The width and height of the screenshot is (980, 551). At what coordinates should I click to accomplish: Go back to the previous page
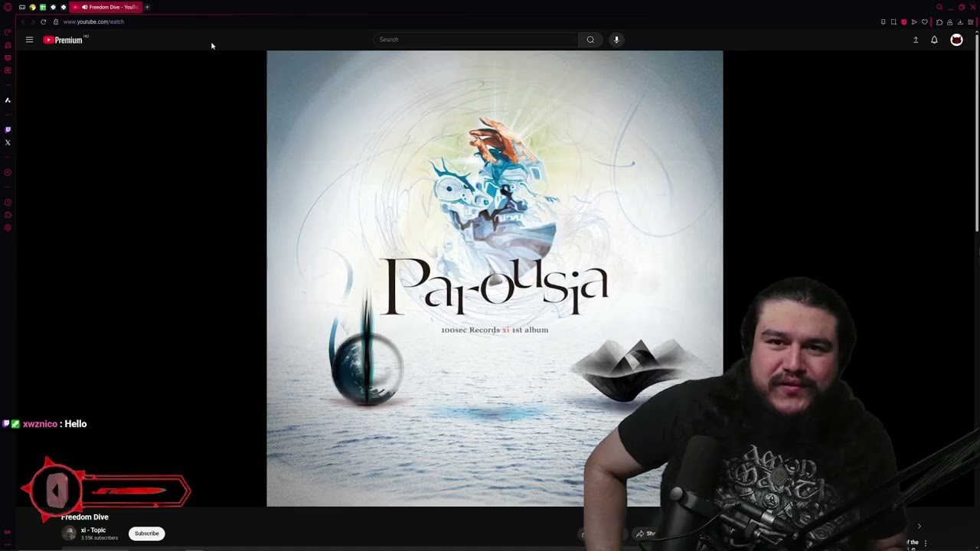tap(22, 21)
